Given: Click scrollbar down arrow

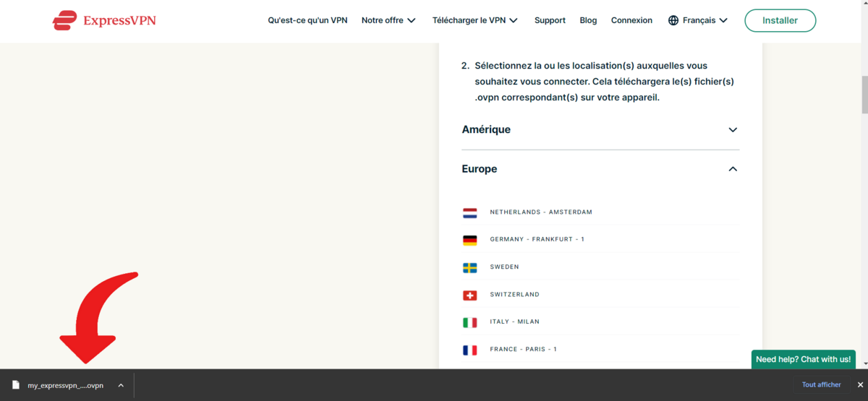Looking at the screenshot, I should point(864,364).
